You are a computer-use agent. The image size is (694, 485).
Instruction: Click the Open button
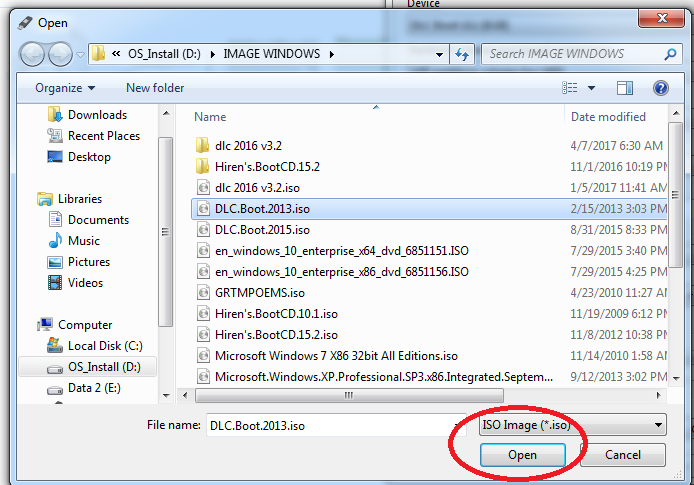(x=523, y=455)
